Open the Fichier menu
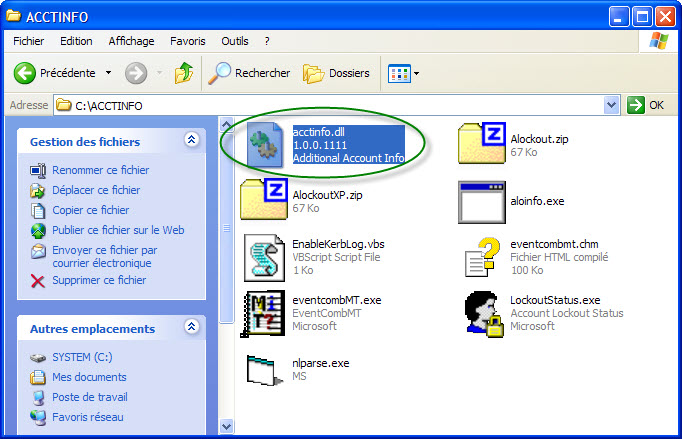The width and height of the screenshot is (682, 439). click(x=29, y=41)
